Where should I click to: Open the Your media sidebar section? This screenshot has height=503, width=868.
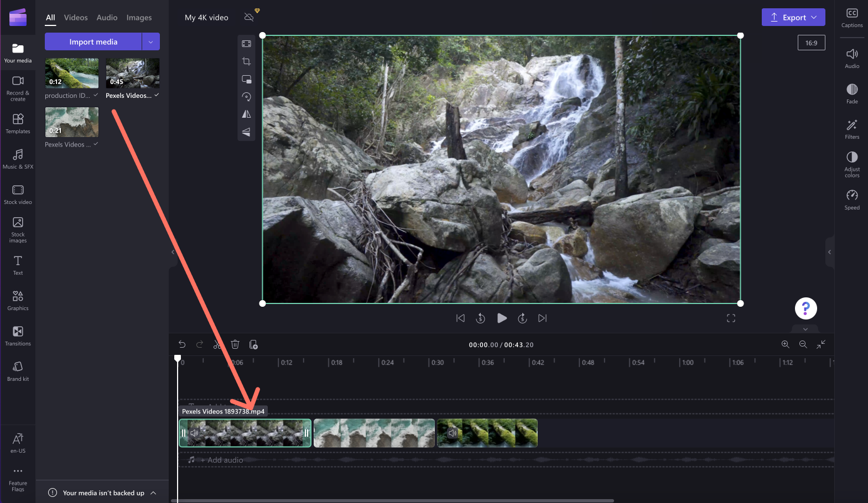[x=18, y=53]
